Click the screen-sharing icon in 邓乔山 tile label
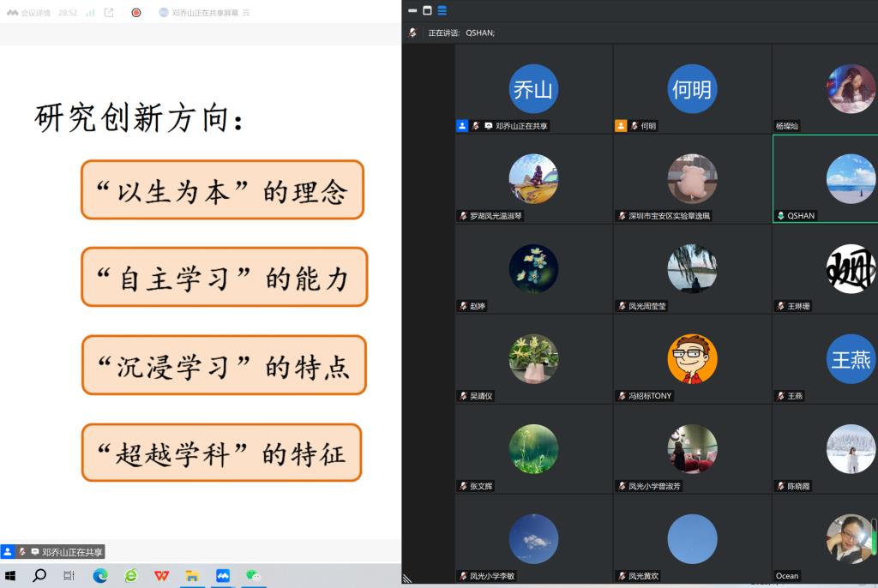Screen dimensions: 878x588 click(488, 126)
